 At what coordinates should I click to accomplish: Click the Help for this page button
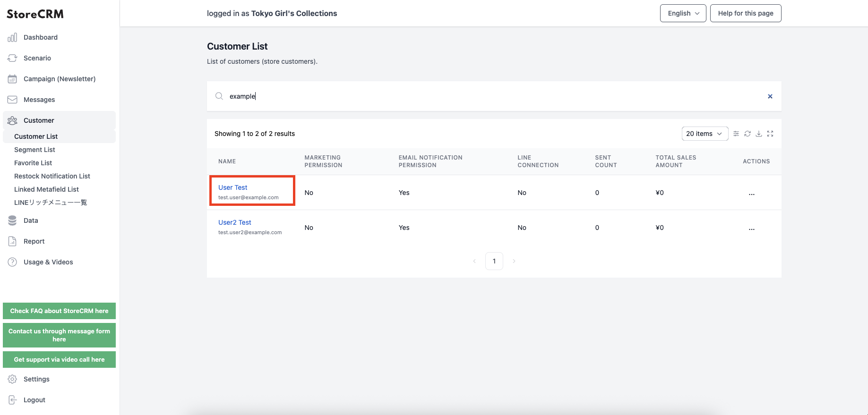[746, 13]
